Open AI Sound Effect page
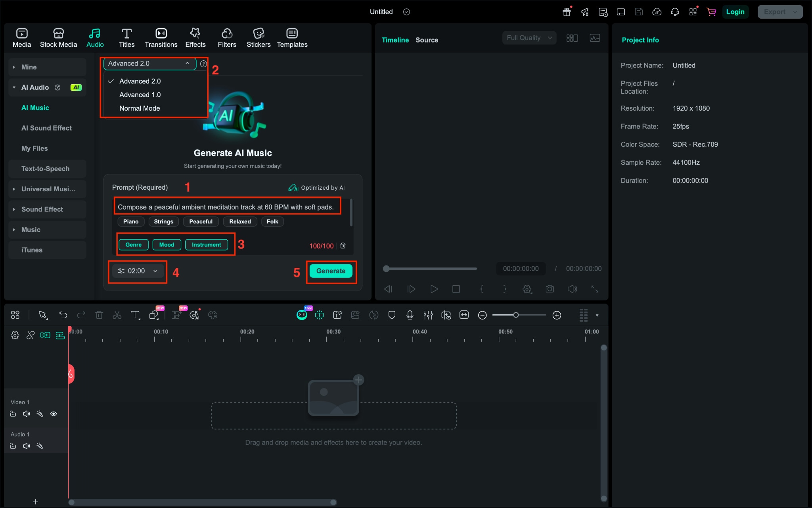The image size is (812, 508). 46,128
